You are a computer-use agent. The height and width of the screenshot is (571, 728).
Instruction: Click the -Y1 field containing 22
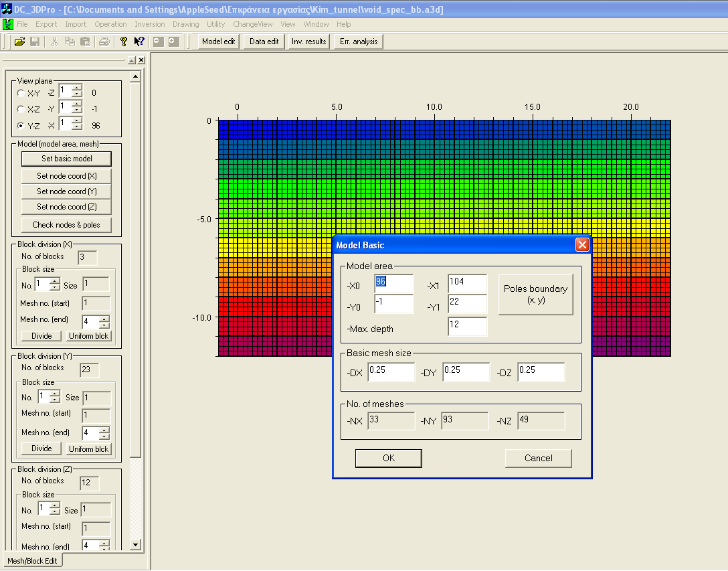468,303
